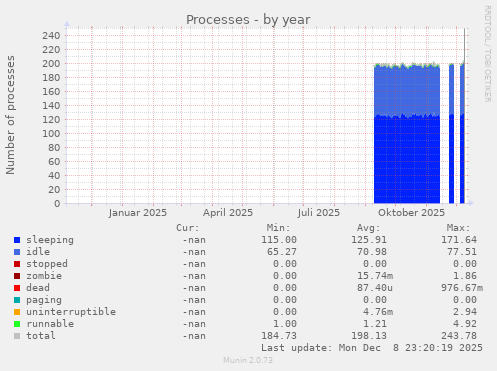The width and height of the screenshot is (497, 371).
Task: Click the 'paging' legend label
Action: (x=44, y=300)
